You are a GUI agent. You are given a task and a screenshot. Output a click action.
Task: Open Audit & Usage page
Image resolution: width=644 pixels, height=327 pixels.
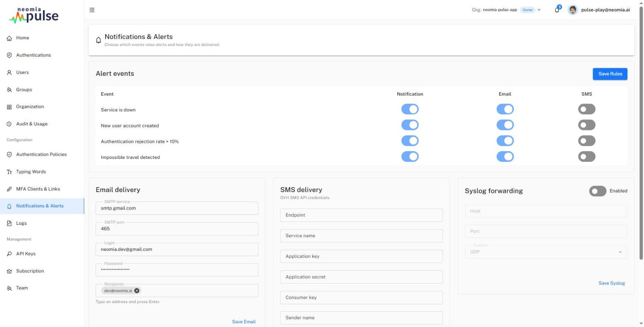42,124
